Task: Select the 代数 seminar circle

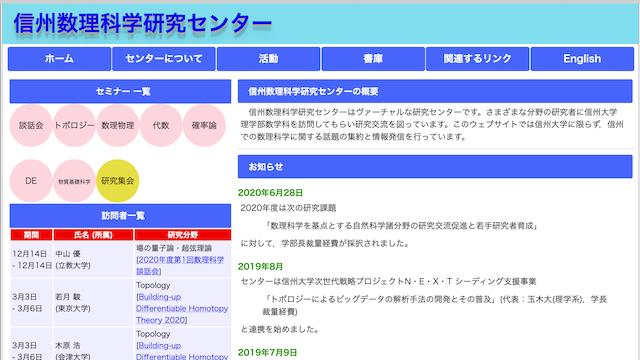Action: coord(161,125)
